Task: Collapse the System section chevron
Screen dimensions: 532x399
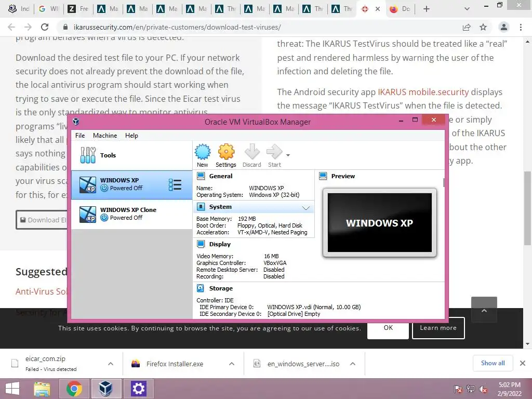Action: pos(305,208)
